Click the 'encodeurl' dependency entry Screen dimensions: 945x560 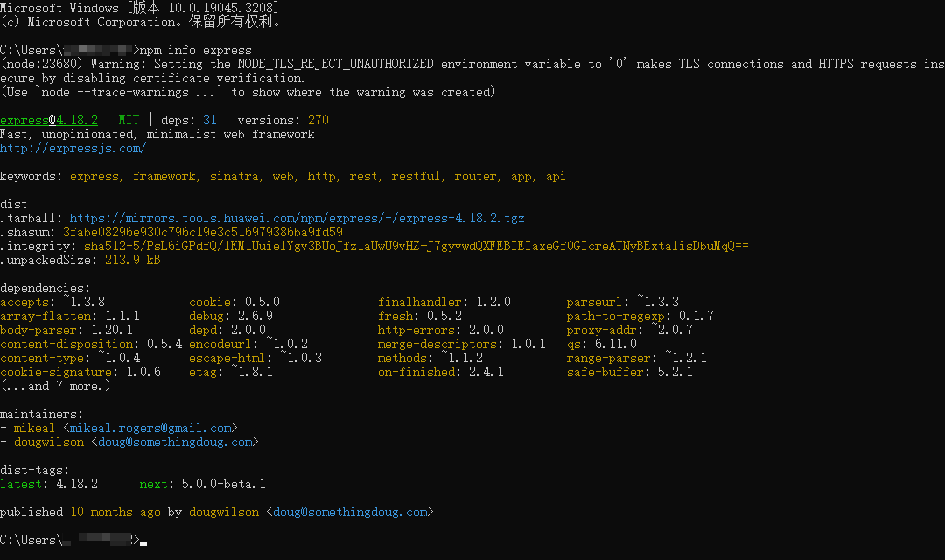(x=248, y=344)
